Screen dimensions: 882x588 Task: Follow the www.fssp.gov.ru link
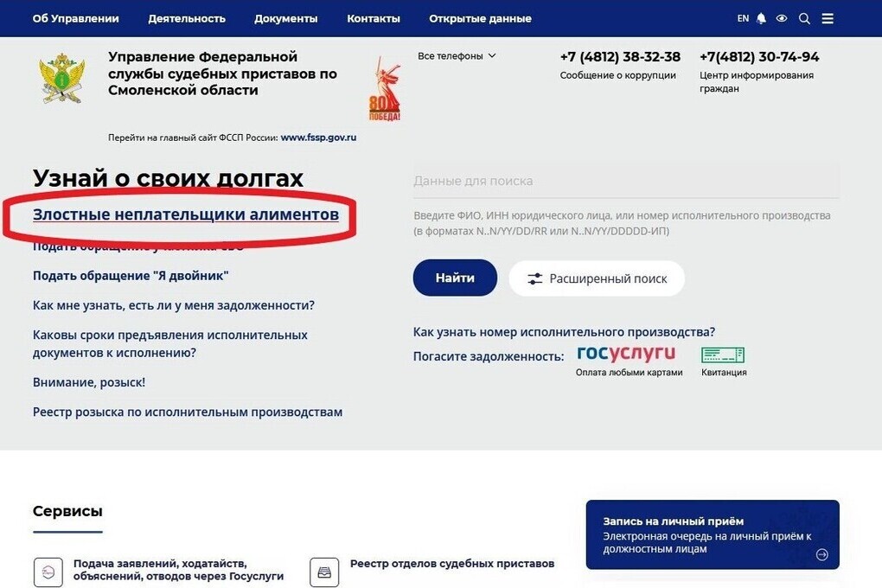click(318, 137)
